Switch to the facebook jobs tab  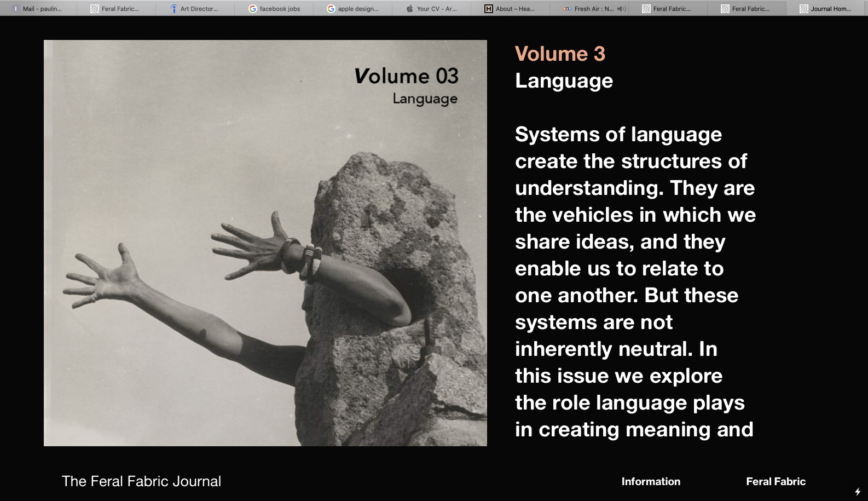click(x=274, y=8)
